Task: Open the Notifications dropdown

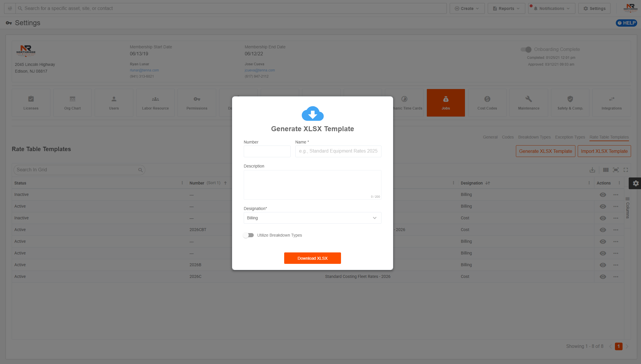Action: tap(552, 8)
